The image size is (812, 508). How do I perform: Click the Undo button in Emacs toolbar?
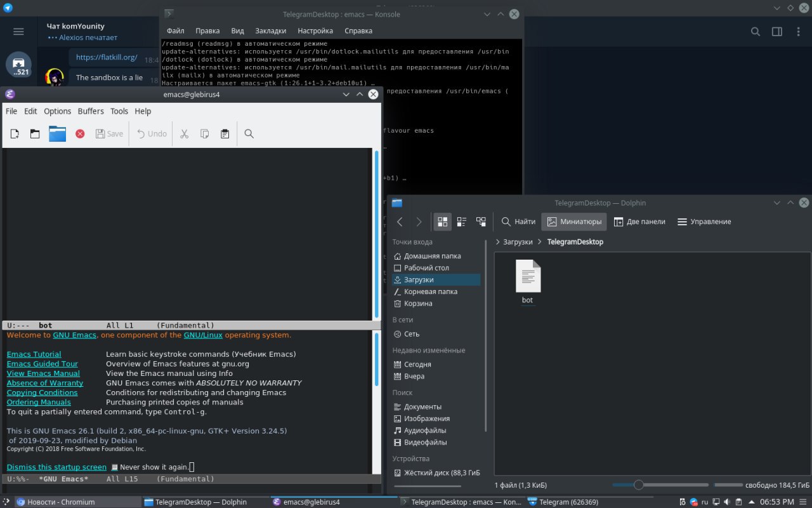152,134
